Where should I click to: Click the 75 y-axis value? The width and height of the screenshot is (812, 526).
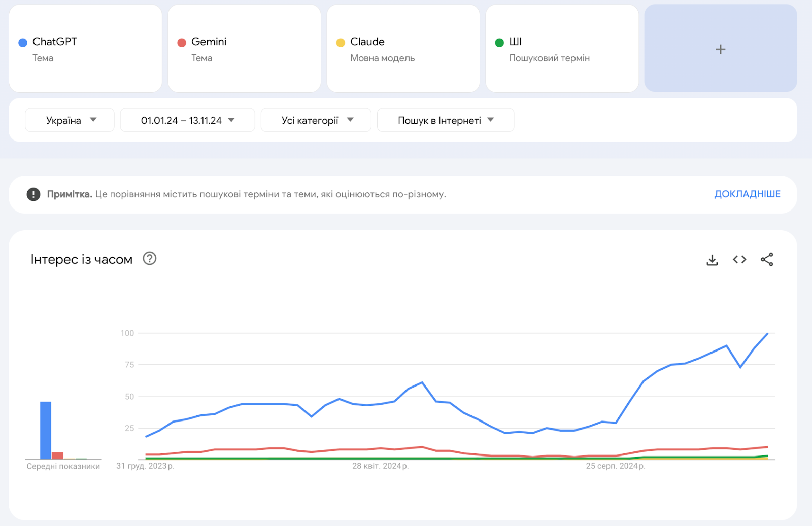click(129, 365)
